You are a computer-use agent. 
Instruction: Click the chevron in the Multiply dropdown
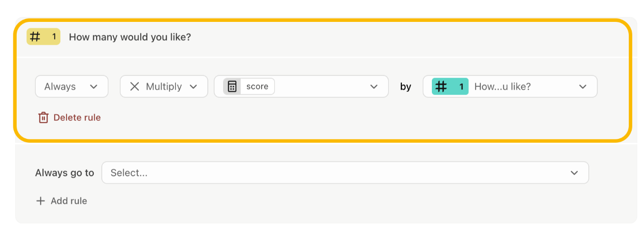(x=193, y=87)
